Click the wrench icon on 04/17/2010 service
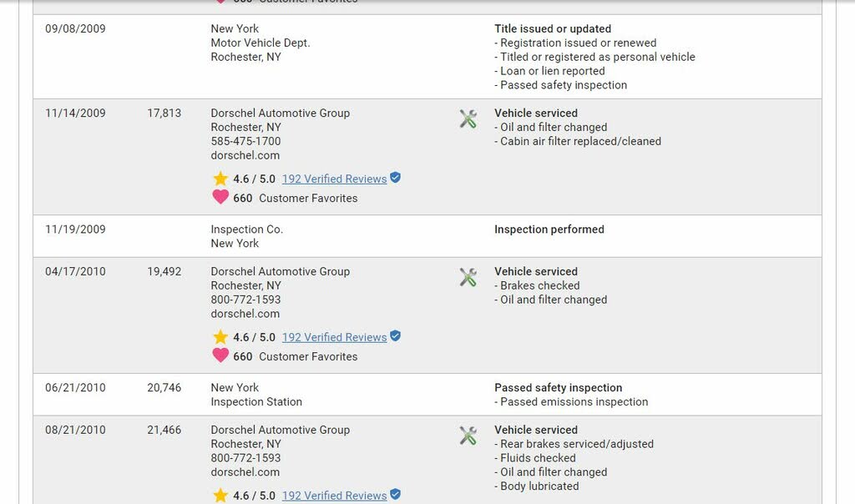 coord(468,277)
